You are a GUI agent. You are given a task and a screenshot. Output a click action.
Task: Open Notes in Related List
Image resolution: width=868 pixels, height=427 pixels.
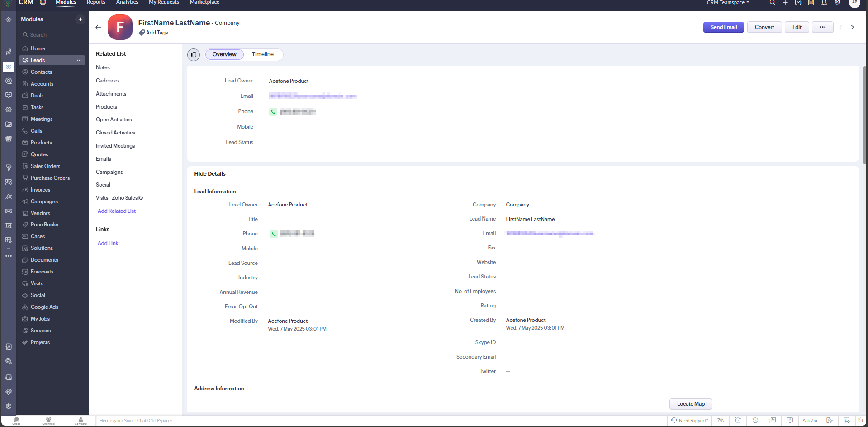tap(103, 67)
